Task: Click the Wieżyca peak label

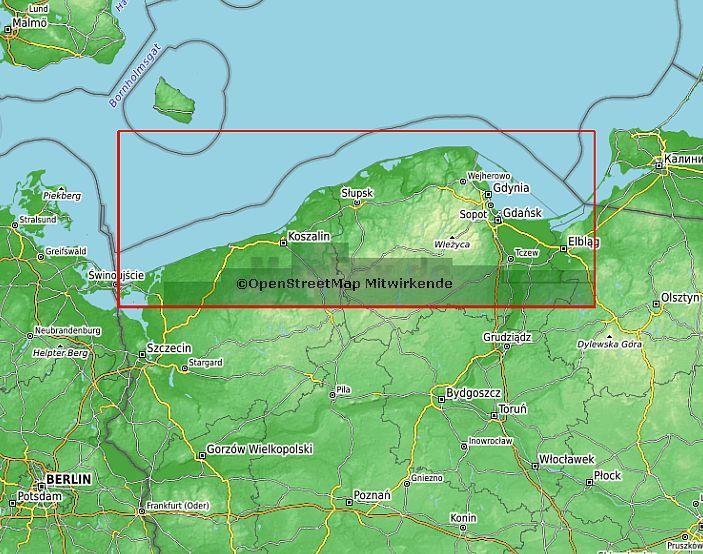Action: (451, 244)
